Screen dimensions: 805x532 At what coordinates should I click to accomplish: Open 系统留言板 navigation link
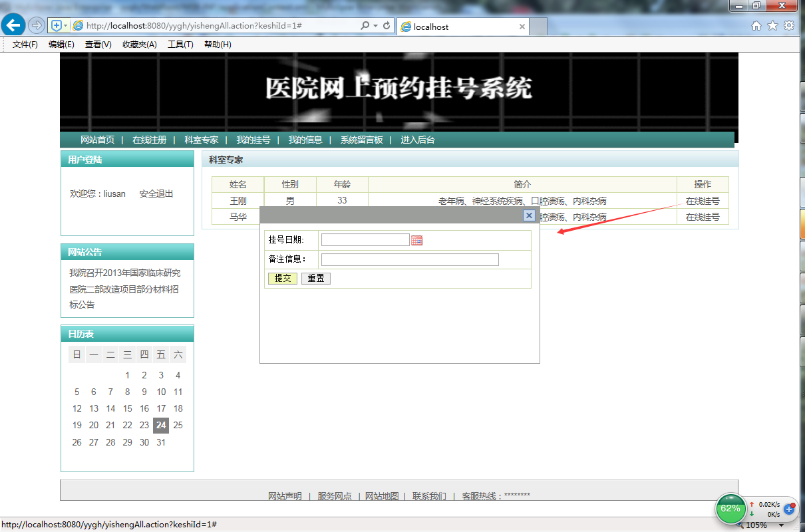click(x=362, y=140)
